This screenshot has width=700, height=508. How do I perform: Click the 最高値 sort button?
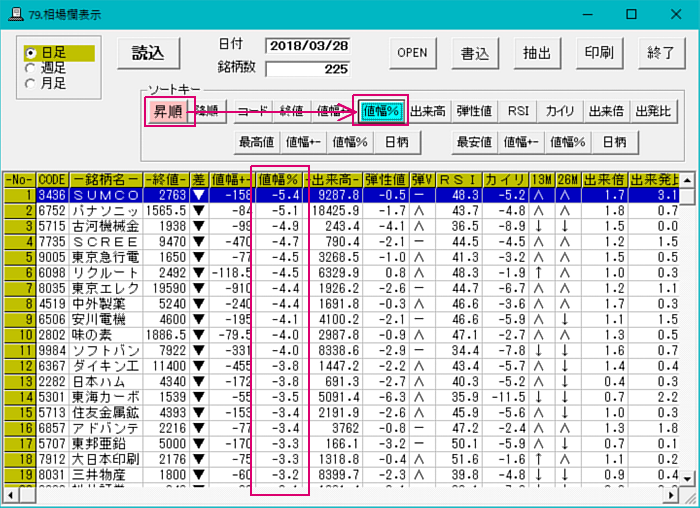(256, 143)
